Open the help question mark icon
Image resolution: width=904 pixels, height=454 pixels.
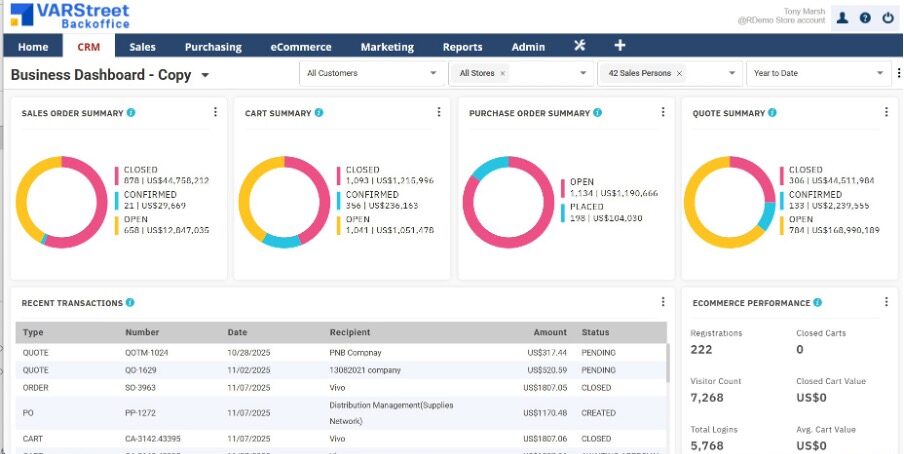[x=865, y=17]
